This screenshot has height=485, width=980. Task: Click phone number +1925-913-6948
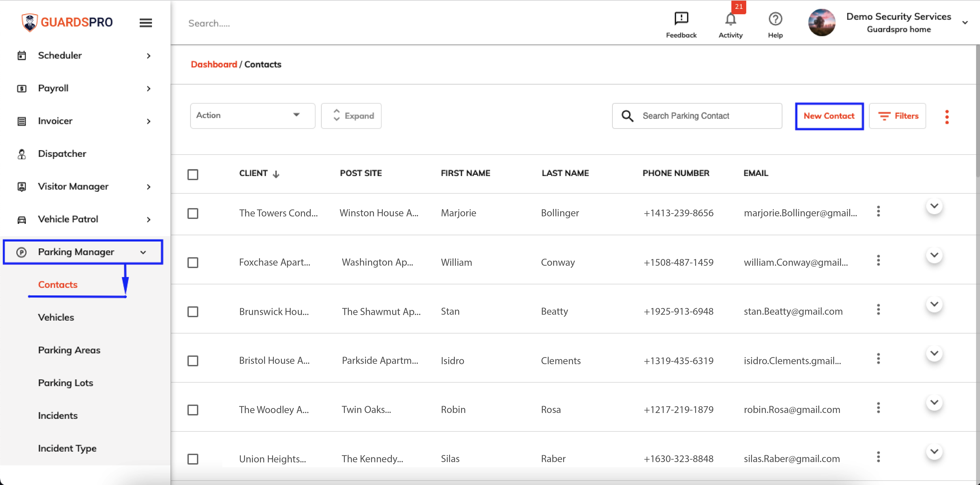click(x=678, y=311)
